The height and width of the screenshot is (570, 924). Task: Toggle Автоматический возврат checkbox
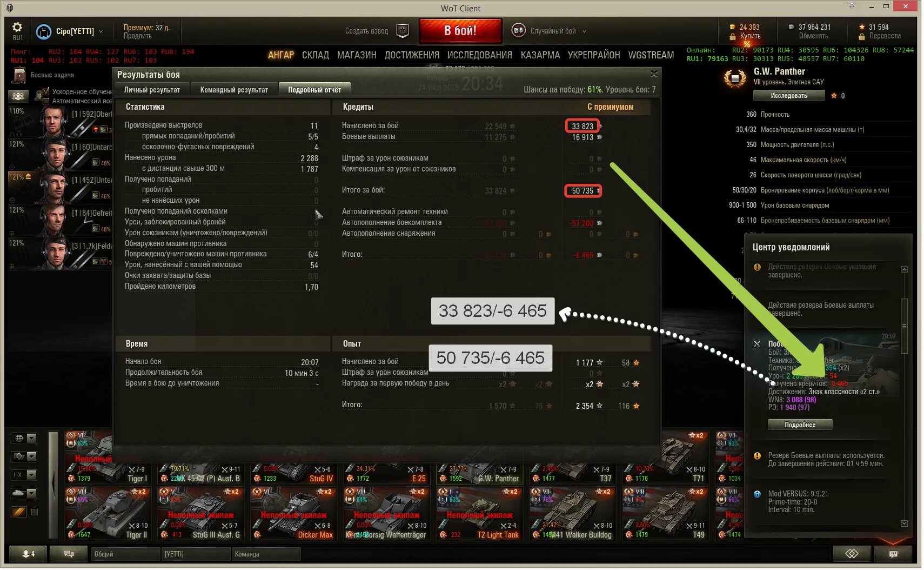point(46,101)
